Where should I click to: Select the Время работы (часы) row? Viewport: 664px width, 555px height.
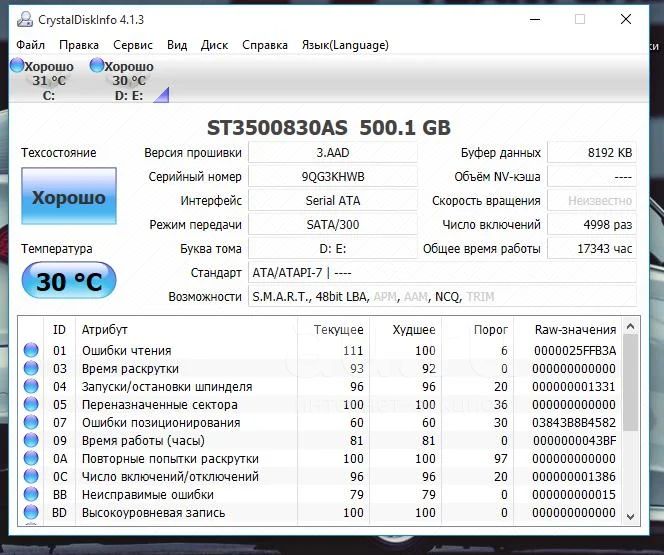click(320, 440)
